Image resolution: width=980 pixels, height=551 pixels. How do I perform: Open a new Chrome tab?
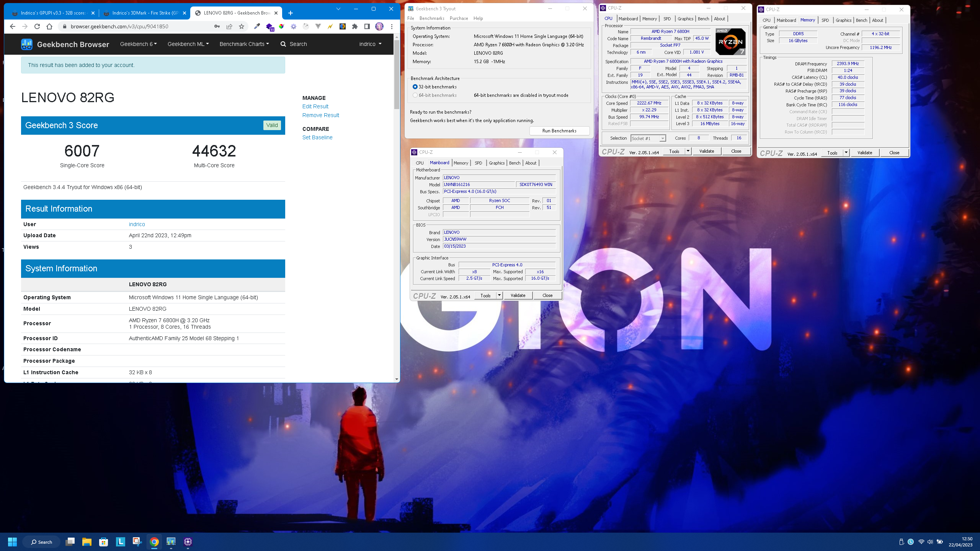coord(291,13)
